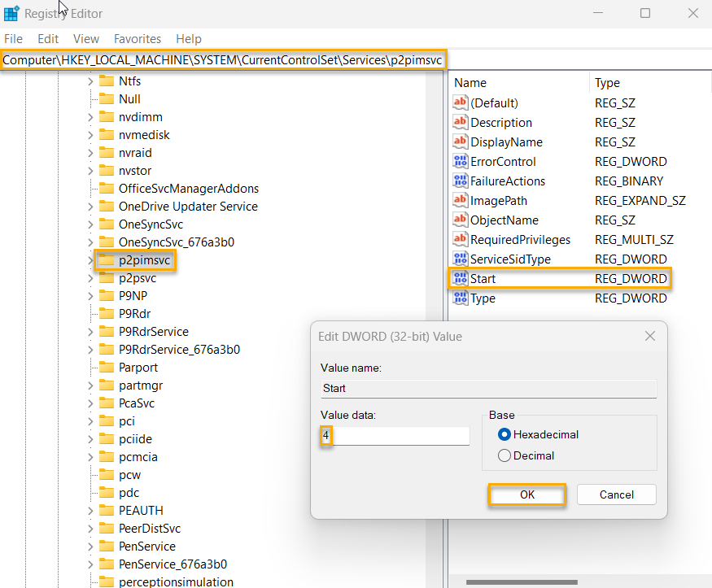
Task: Open the Favorites menu
Action: pyautogui.click(x=137, y=38)
